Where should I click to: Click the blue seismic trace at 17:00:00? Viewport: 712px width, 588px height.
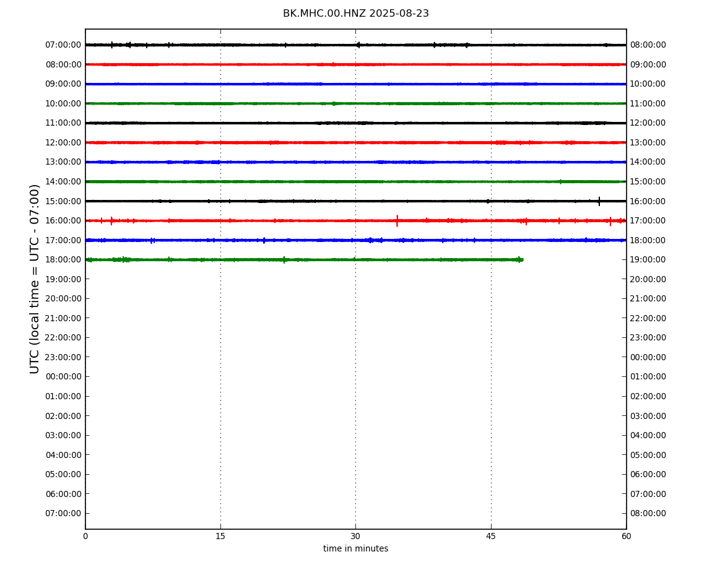coord(355,240)
